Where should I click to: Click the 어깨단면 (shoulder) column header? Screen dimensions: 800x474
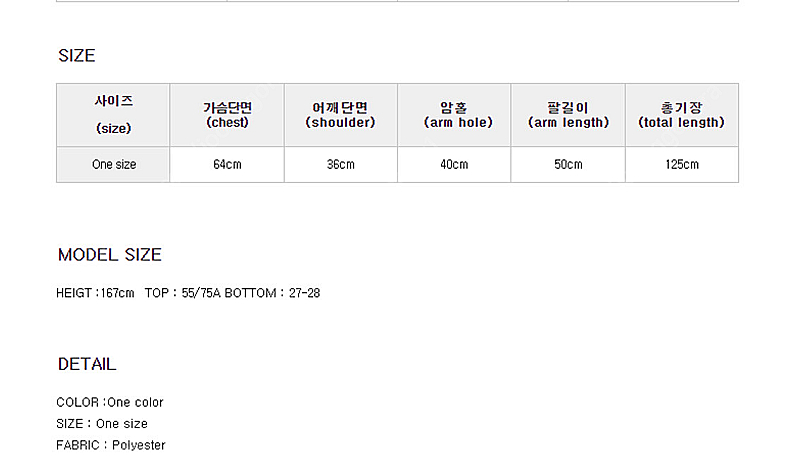(x=340, y=115)
